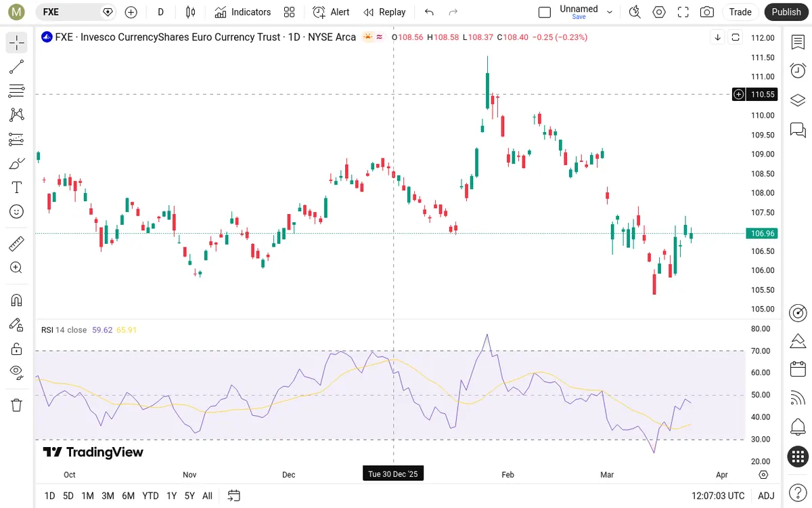Select the zoom in tool

click(17, 268)
